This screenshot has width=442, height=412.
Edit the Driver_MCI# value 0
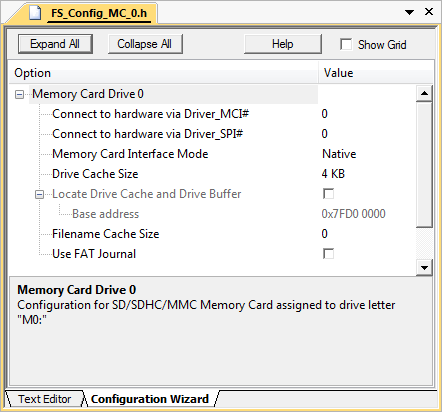coord(325,114)
